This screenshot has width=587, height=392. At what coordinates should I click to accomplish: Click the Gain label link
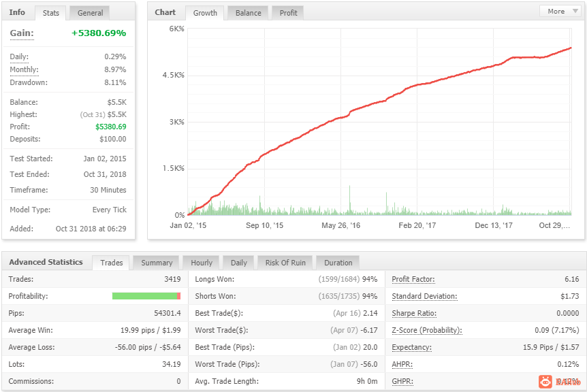[22, 33]
